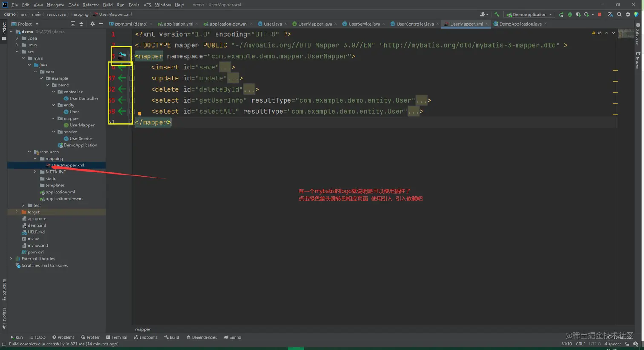Click green gutter arrow for update statement

pyautogui.click(x=122, y=78)
